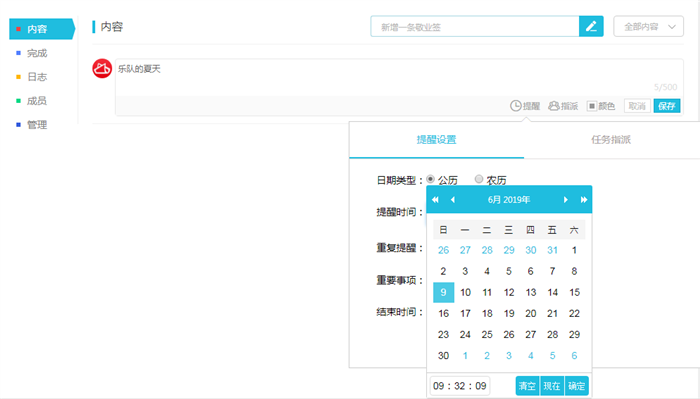Select date 22 in the calendar
The width and height of the screenshot is (700, 399).
coord(574,313)
